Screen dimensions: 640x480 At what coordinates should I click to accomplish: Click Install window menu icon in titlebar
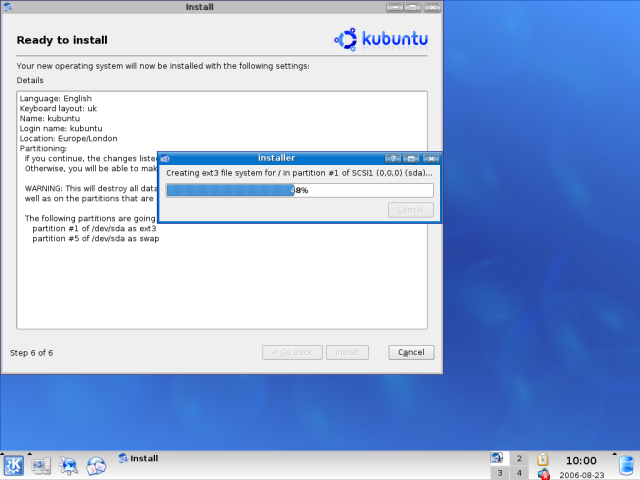tap(7, 7)
